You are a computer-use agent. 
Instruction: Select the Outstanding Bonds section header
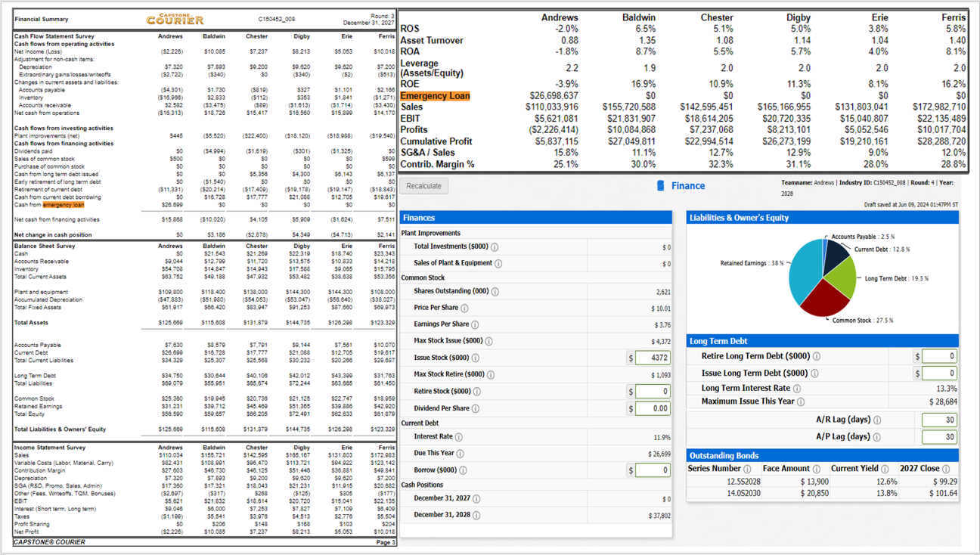pos(823,455)
